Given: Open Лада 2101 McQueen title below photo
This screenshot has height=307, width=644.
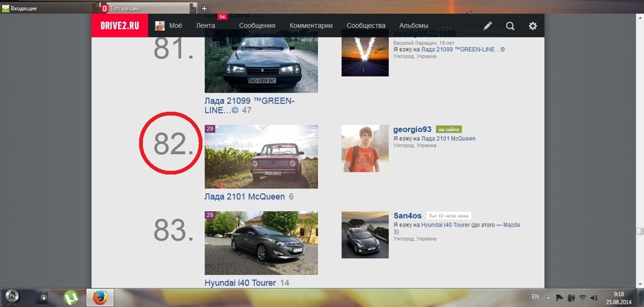Looking at the screenshot, I should coord(244,196).
